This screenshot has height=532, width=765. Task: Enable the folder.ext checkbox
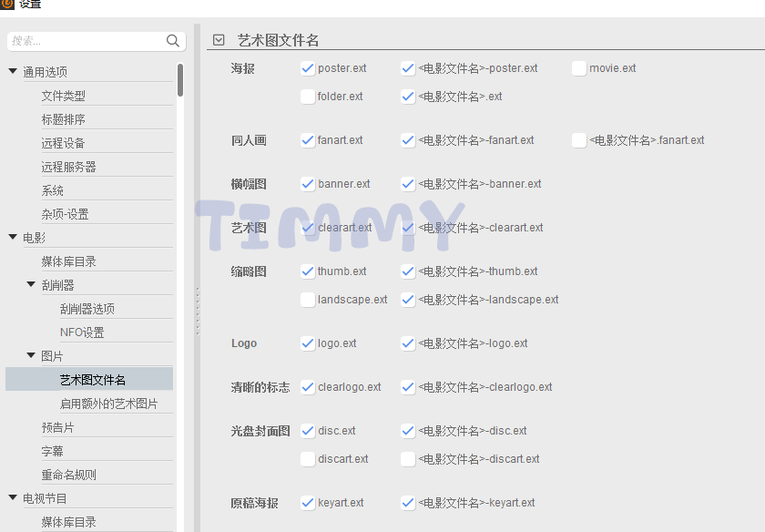(307, 96)
